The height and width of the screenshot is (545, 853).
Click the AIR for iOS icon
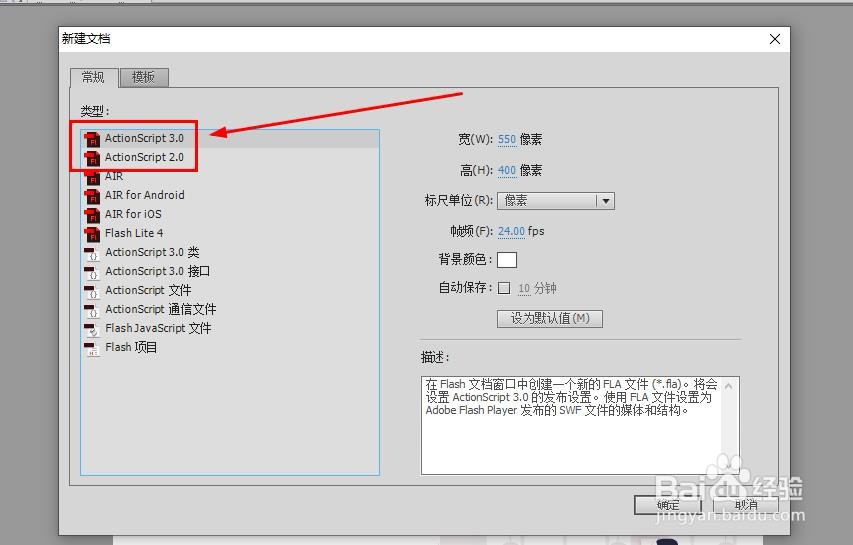92,215
